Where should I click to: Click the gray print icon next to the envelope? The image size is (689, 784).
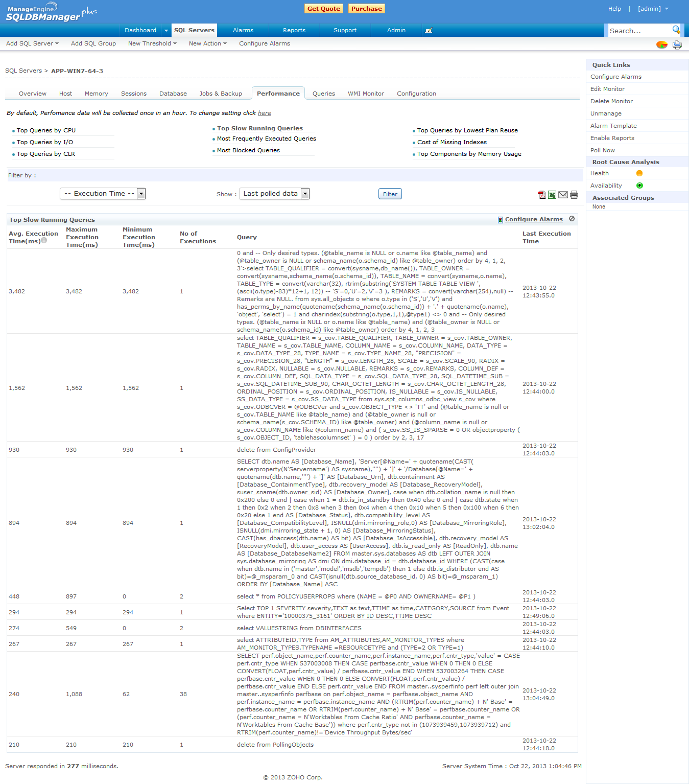574,195
